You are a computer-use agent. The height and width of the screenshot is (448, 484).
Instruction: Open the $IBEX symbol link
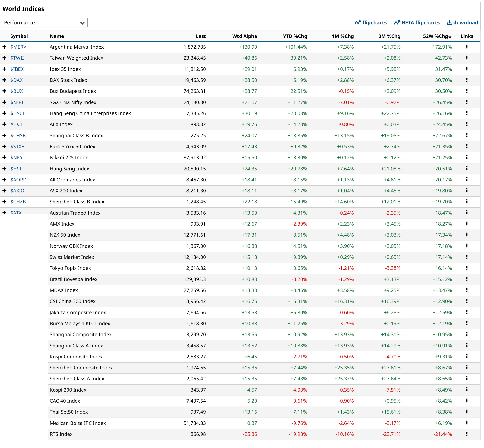(x=17, y=69)
